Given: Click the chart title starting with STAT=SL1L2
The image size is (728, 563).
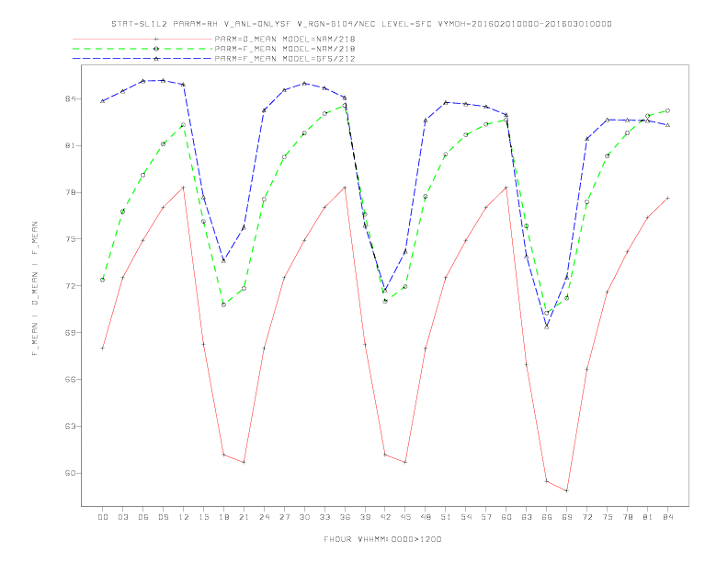Looking at the screenshot, I should tap(361, 24).
